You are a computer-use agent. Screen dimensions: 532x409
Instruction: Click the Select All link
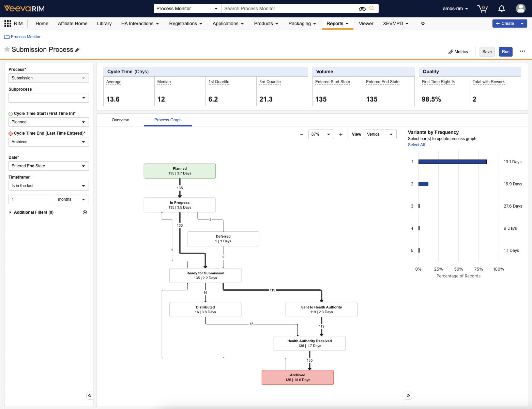click(x=416, y=145)
